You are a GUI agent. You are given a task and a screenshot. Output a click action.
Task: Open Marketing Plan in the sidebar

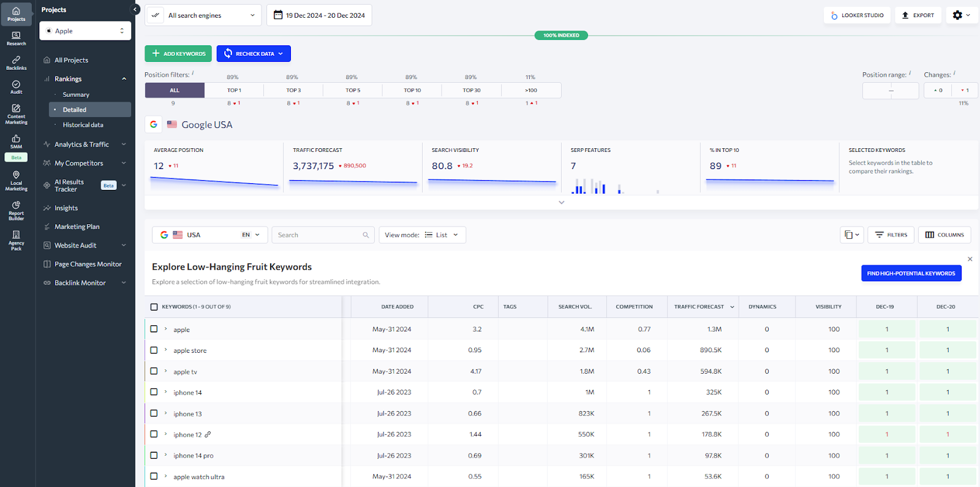pyautogui.click(x=77, y=227)
